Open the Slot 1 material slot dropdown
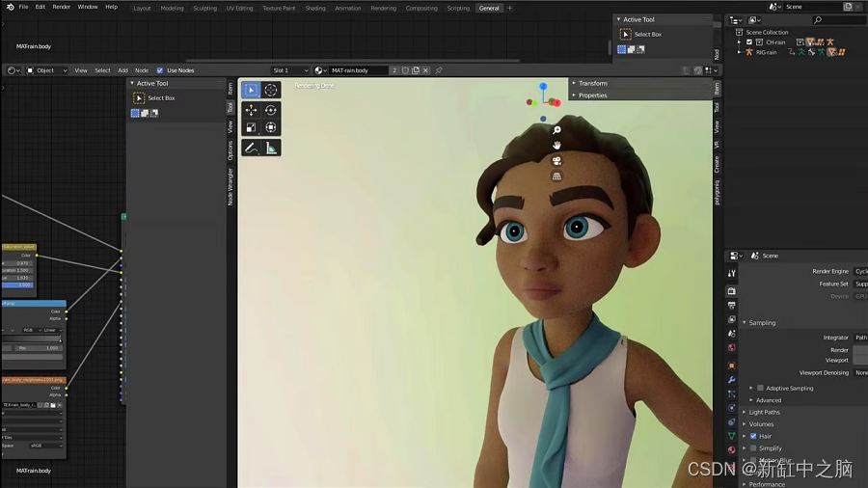 290,70
